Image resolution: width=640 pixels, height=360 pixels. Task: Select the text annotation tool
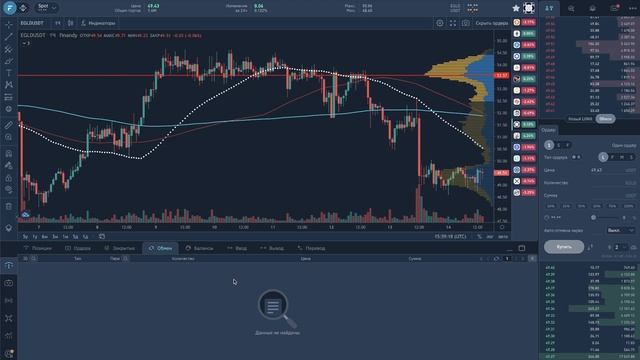9,73
